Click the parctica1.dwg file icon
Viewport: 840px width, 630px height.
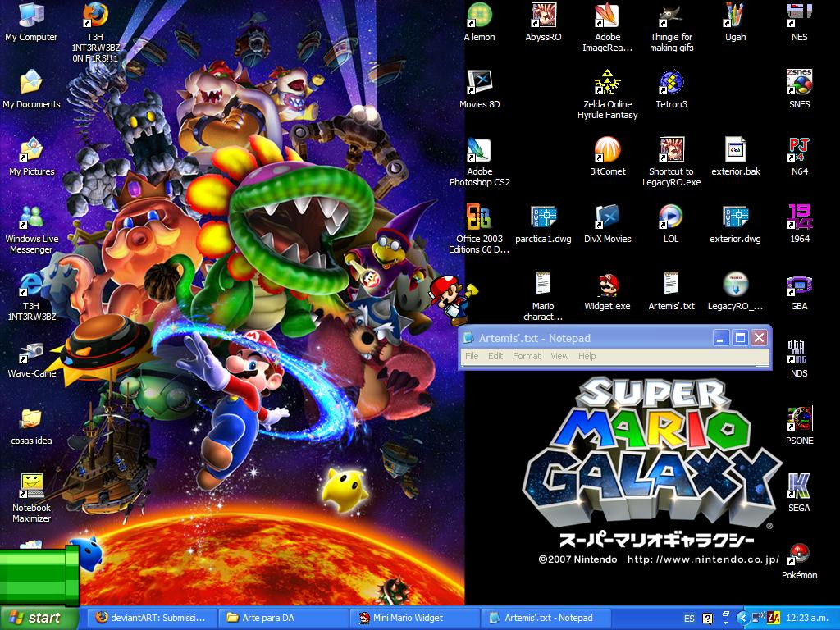coord(543,217)
